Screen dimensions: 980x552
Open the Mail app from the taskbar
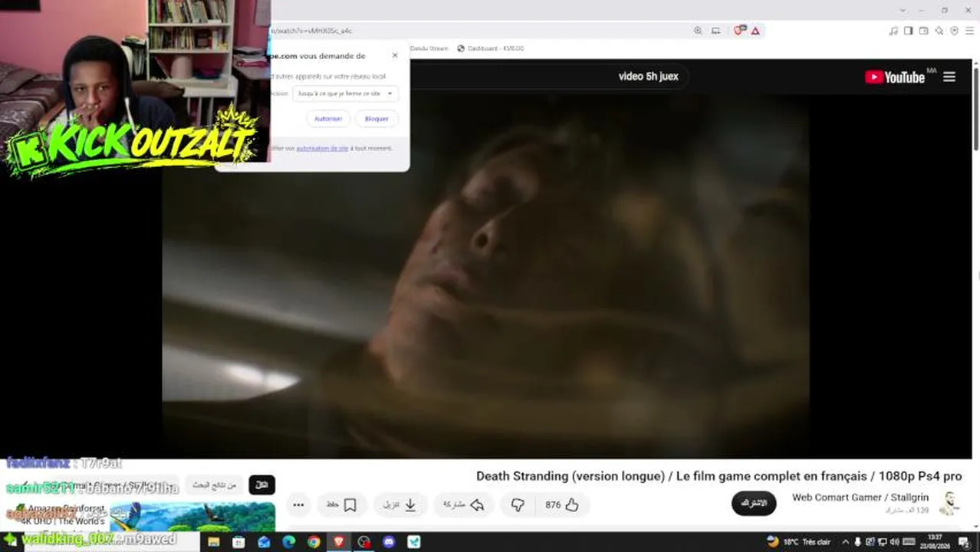(264, 542)
